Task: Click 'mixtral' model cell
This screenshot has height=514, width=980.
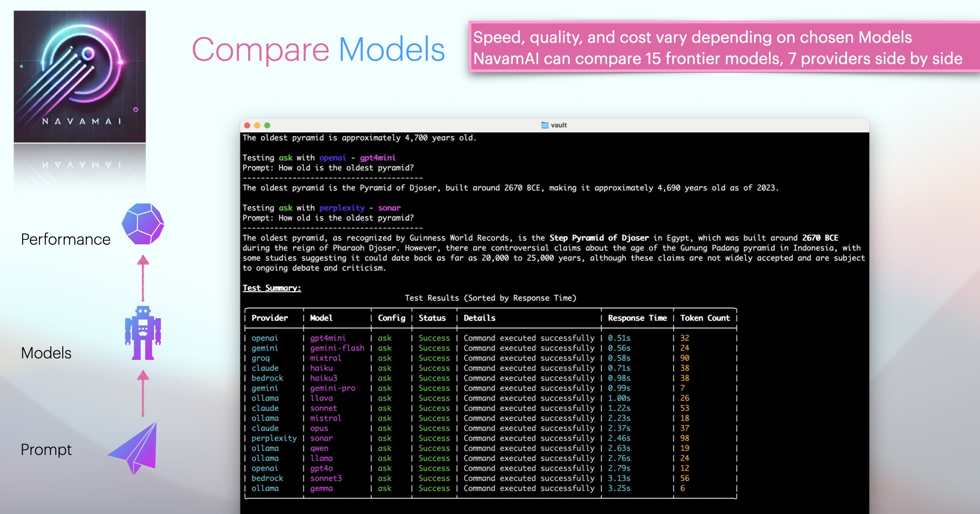Action: 326,358
